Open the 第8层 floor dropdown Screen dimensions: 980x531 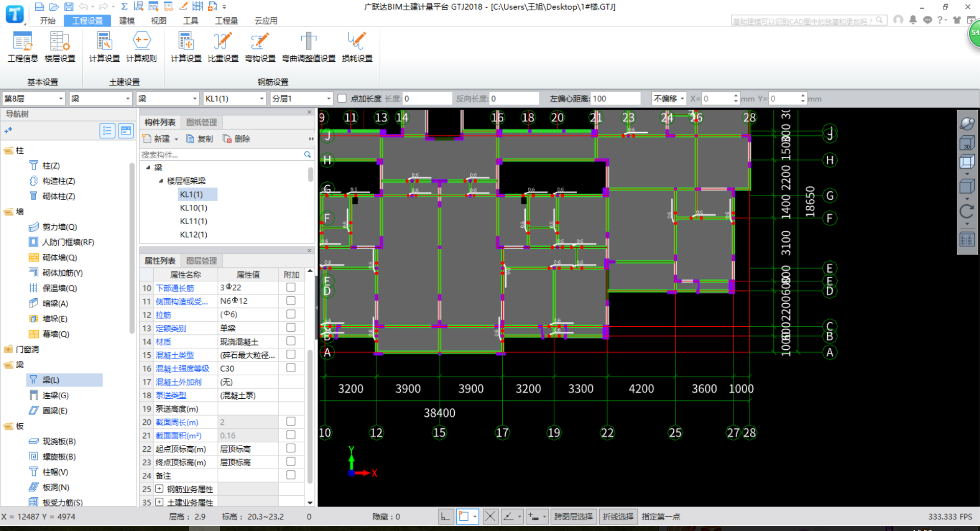34,99
